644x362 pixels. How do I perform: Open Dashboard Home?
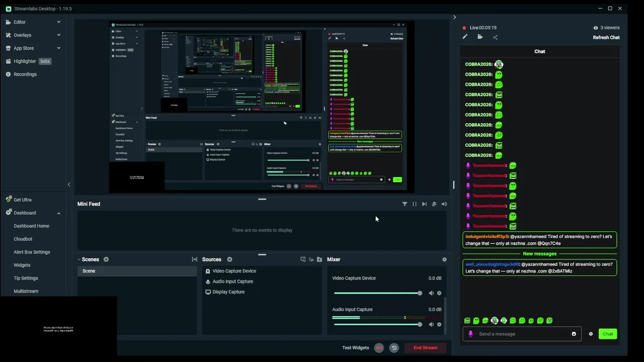31,226
